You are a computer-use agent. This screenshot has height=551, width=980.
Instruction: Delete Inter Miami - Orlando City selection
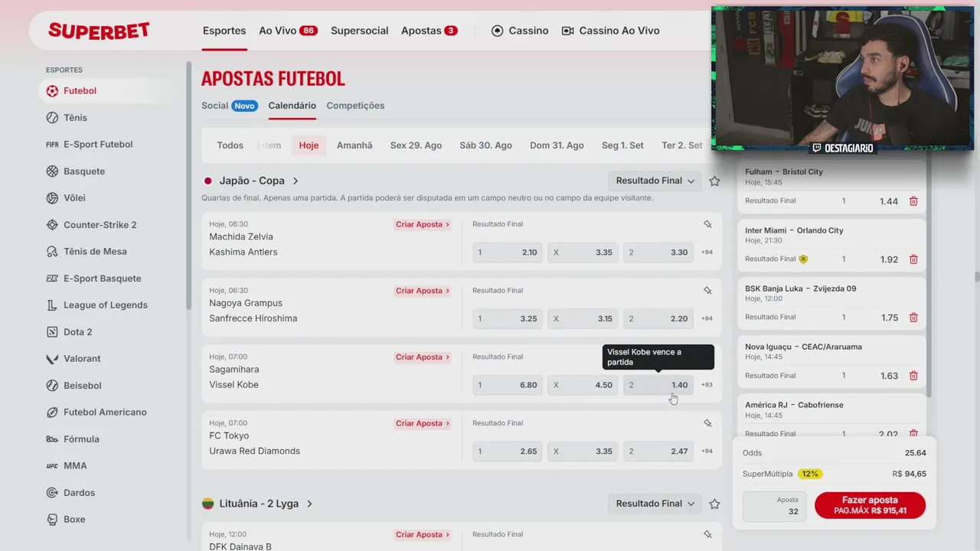tap(913, 259)
